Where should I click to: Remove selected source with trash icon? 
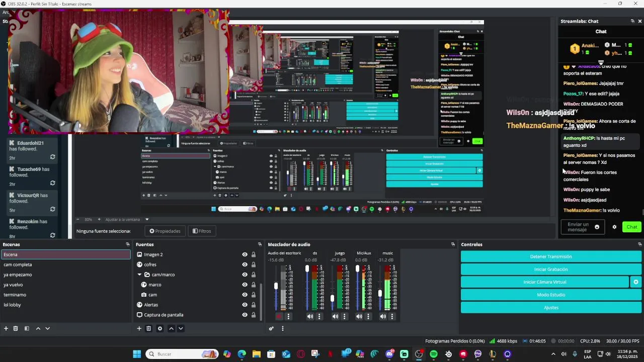click(x=148, y=328)
